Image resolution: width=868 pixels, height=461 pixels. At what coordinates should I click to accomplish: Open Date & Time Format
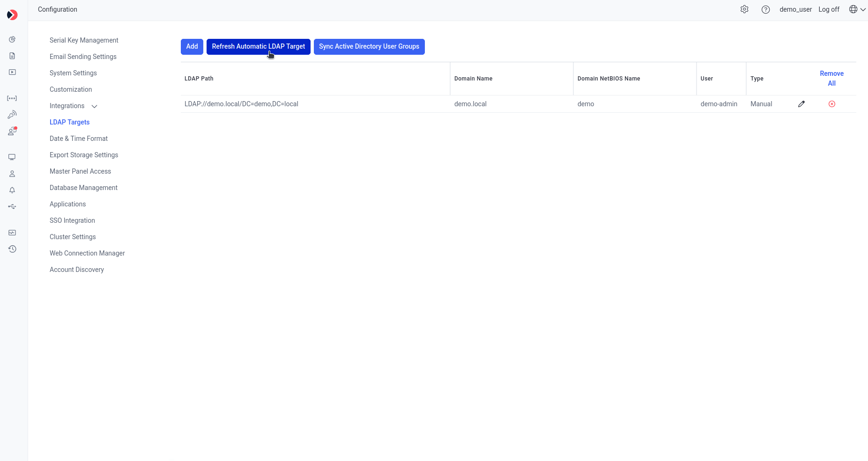(79, 139)
